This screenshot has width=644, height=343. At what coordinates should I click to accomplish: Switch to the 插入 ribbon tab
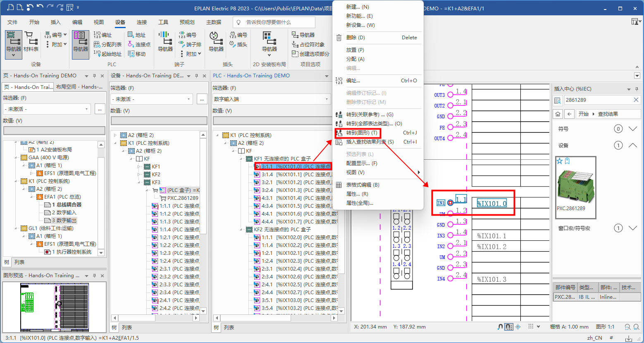click(55, 22)
